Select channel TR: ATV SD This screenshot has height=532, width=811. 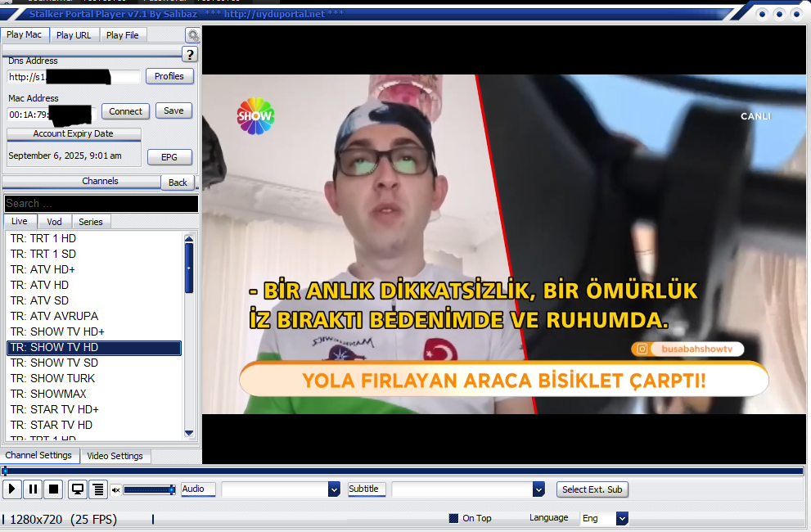pyautogui.click(x=95, y=300)
